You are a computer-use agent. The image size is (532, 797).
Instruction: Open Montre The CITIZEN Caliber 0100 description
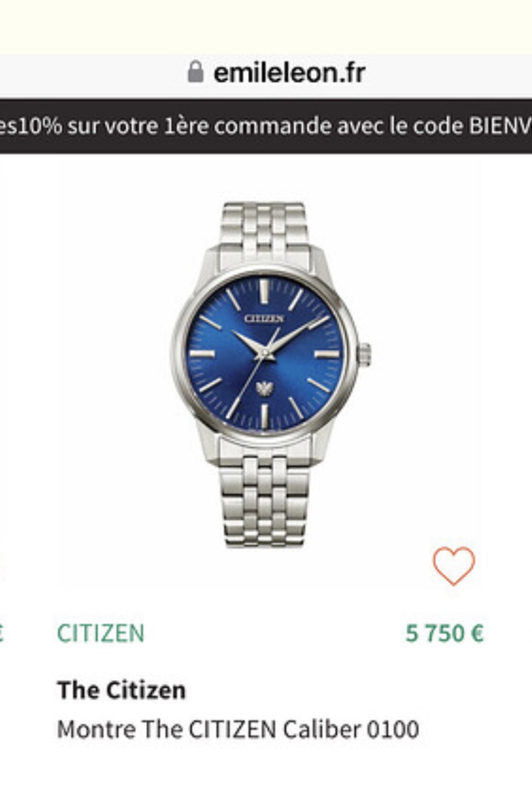238,729
